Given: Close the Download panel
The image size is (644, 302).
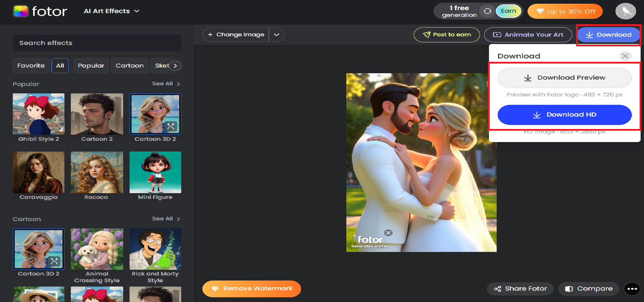Looking at the screenshot, I should pos(625,56).
